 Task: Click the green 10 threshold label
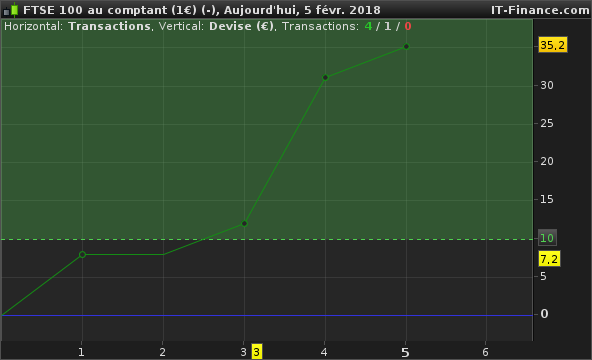click(547, 238)
